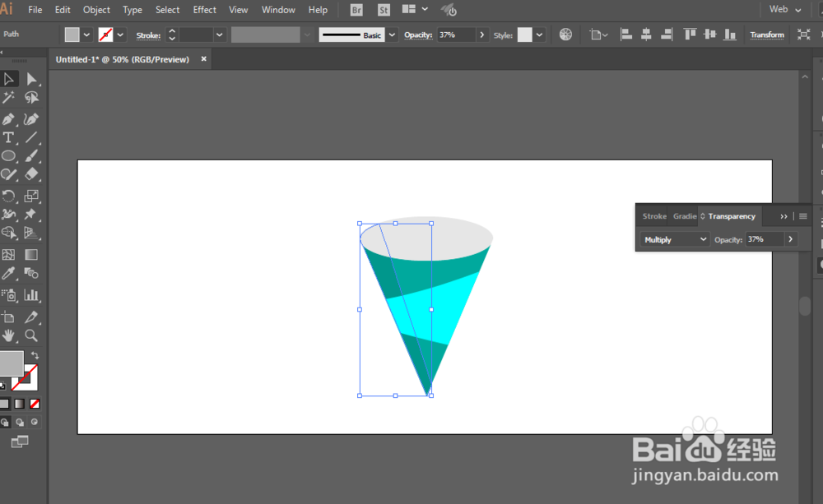Select the Mesh tool
The height and width of the screenshot is (504, 823).
pyautogui.click(x=9, y=255)
